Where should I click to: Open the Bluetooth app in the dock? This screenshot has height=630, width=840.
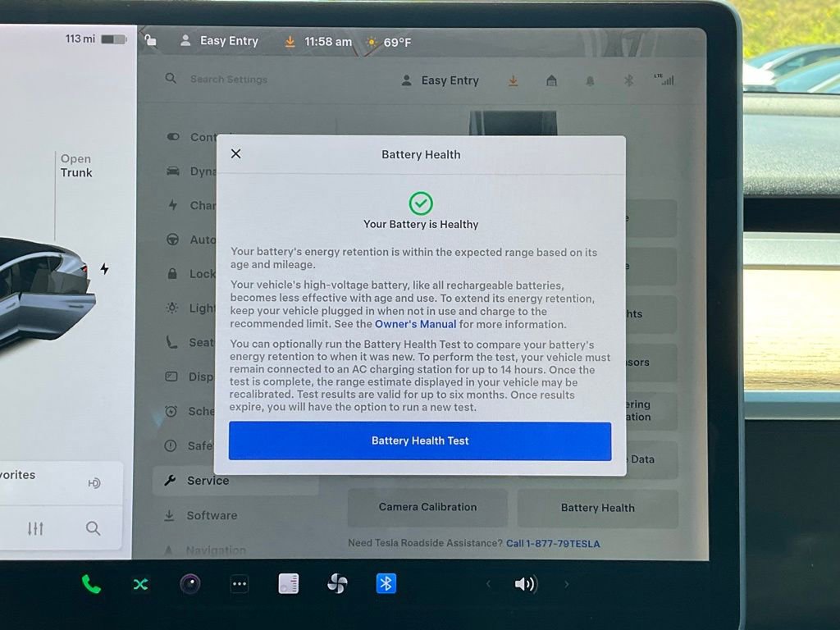pyautogui.click(x=386, y=583)
